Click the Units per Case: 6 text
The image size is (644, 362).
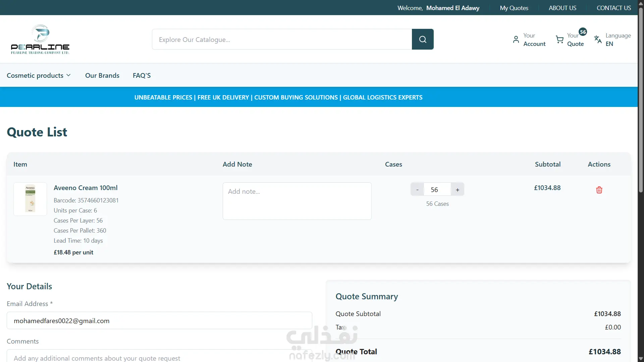pos(75,210)
